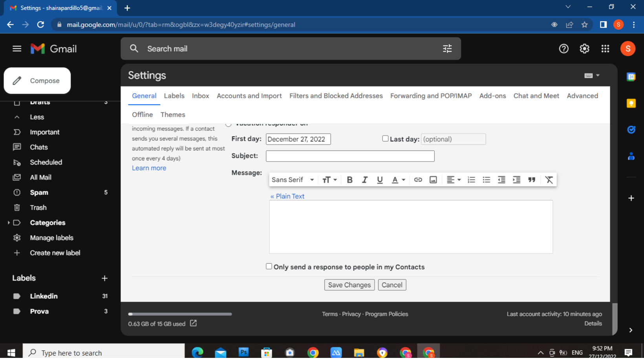Image resolution: width=644 pixels, height=363 pixels.
Task: Decrease the message indent
Action: click(501, 180)
